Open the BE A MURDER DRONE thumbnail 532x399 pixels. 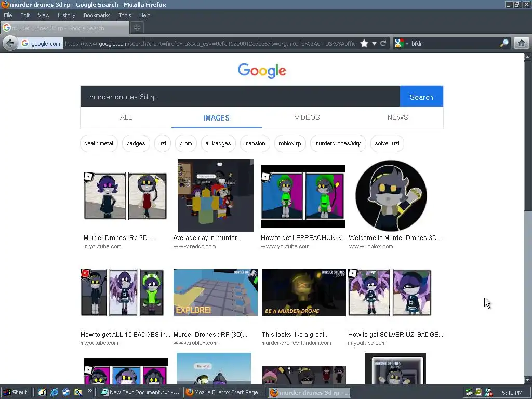(x=303, y=292)
